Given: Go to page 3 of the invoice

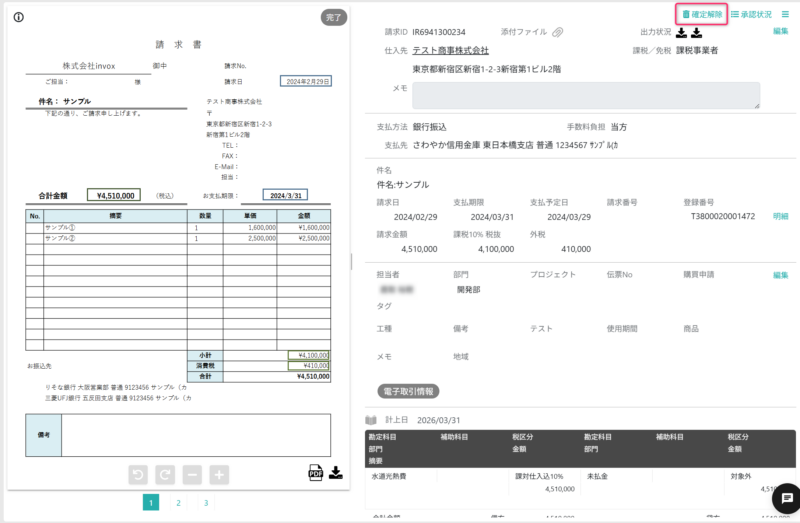Looking at the screenshot, I should point(206,503).
